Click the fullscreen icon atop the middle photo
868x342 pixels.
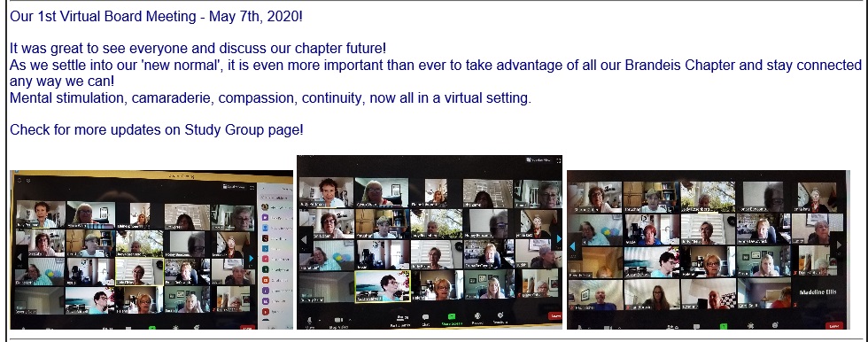[559, 160]
